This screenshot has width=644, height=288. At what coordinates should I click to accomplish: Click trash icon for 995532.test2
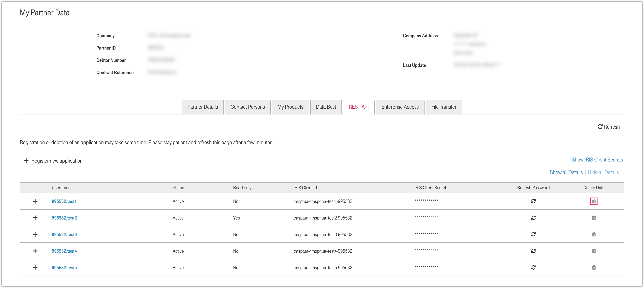[594, 218]
